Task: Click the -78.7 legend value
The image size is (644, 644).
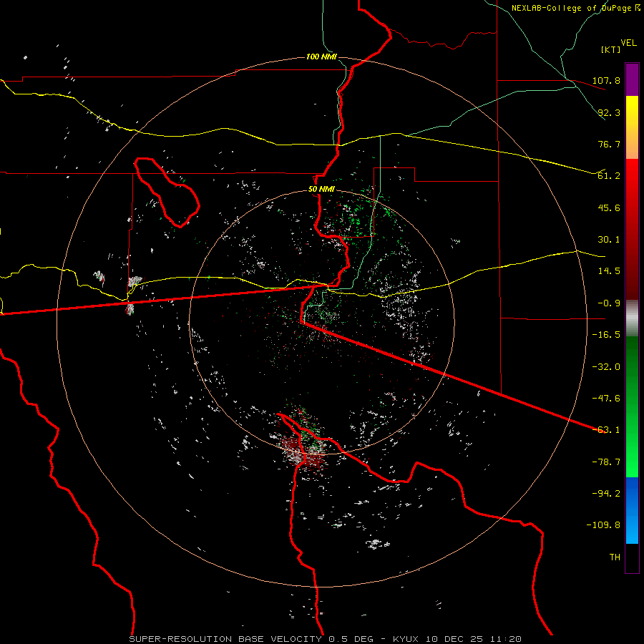Action: 606,462
